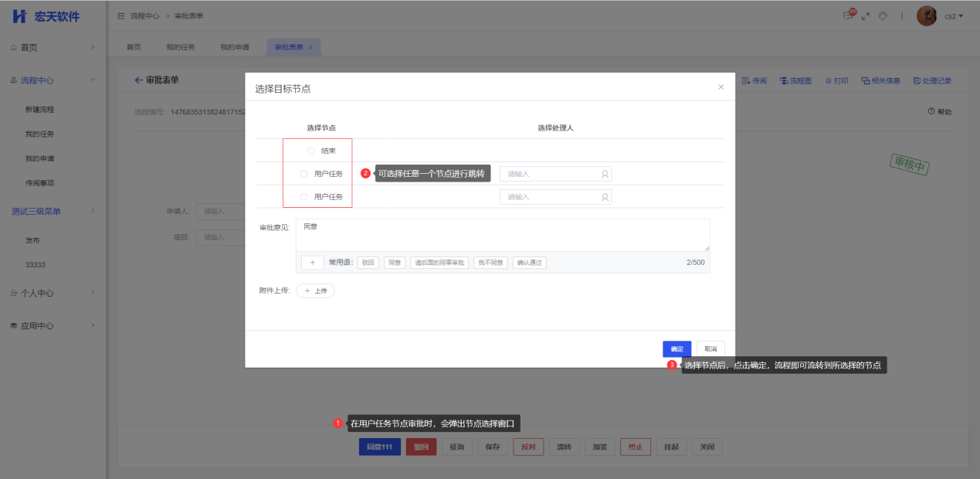Select the second 用户任务 radio button
Viewport: 980px width, 479px height.
pos(304,197)
